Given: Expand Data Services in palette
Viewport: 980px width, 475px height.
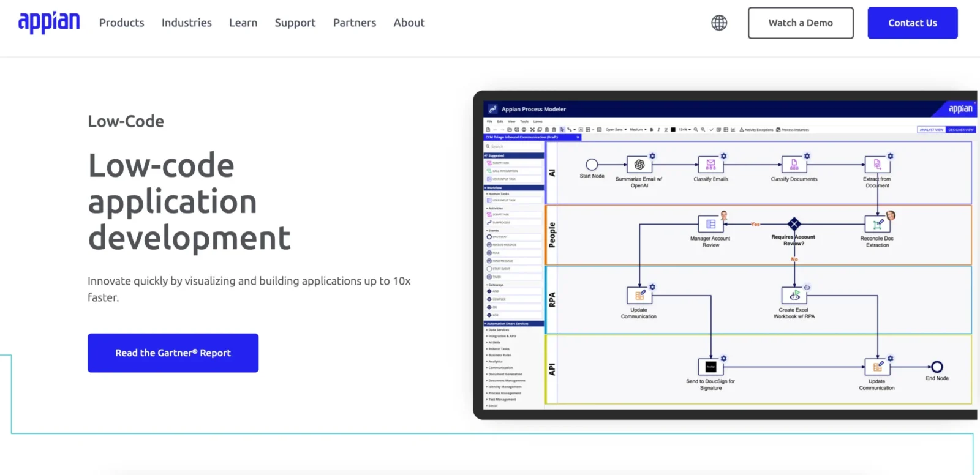Looking at the screenshot, I should coord(498,330).
